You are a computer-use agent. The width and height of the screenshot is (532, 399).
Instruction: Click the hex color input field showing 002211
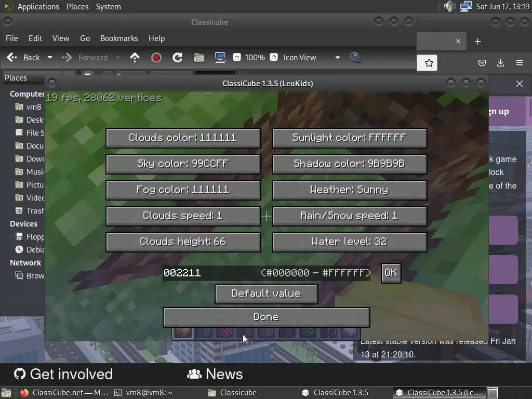coord(267,273)
